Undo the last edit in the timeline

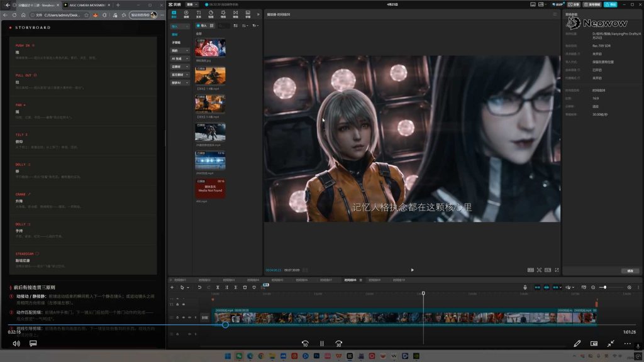click(199, 287)
